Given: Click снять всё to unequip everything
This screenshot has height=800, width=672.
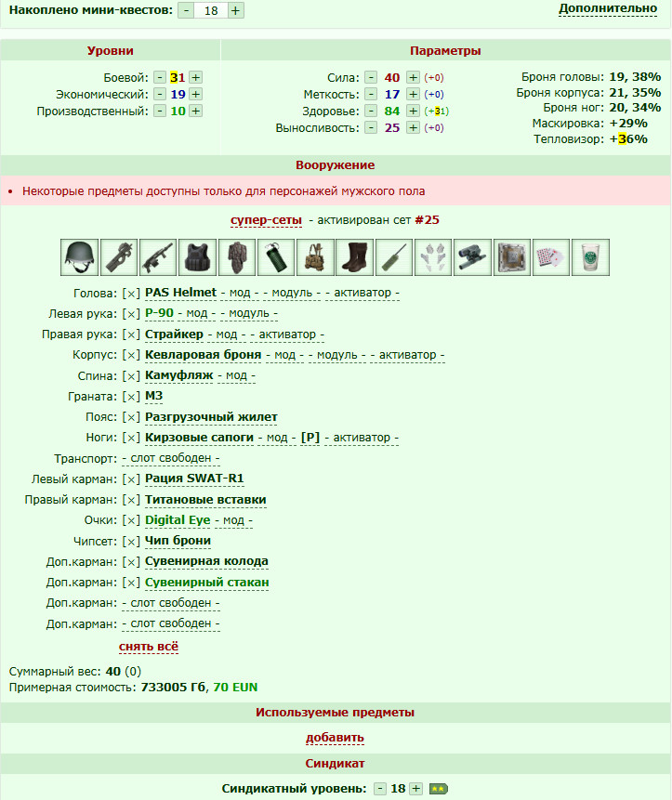Looking at the screenshot, I should click(x=149, y=647).
